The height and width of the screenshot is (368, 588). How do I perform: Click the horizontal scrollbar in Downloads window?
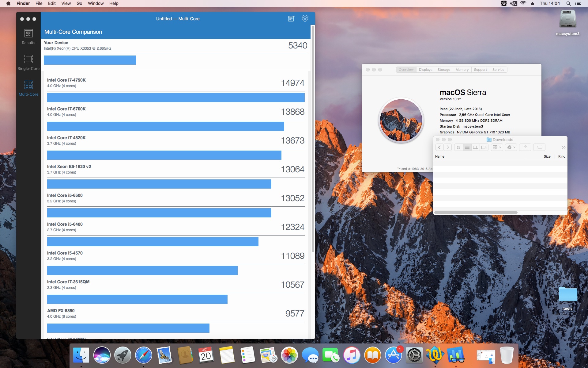476,212
